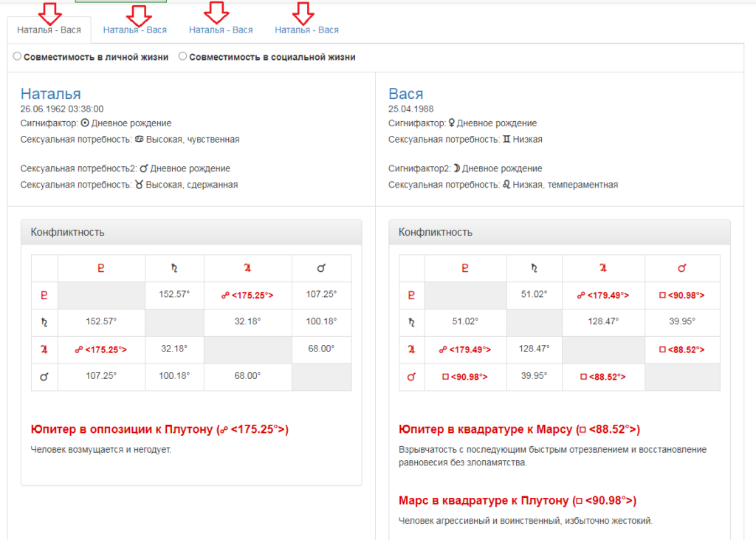Select Совместимость в социальной жизни
Screen dimensions: 756x540
click(x=182, y=55)
